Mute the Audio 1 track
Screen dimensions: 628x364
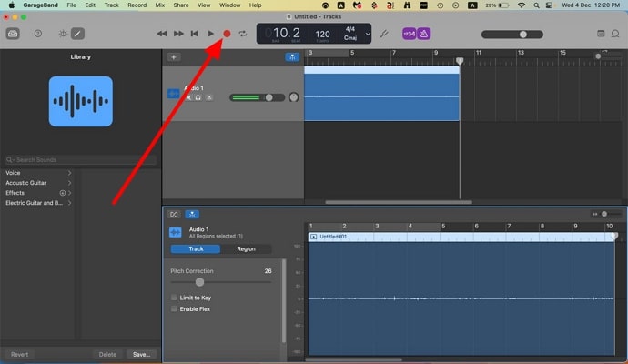point(188,97)
